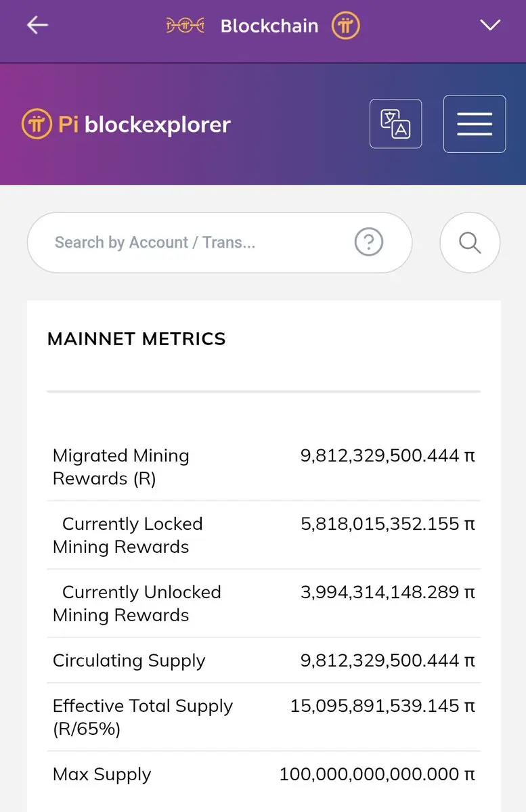
Task: Select Effective Total Supply (R/65%) label
Action: point(143,717)
